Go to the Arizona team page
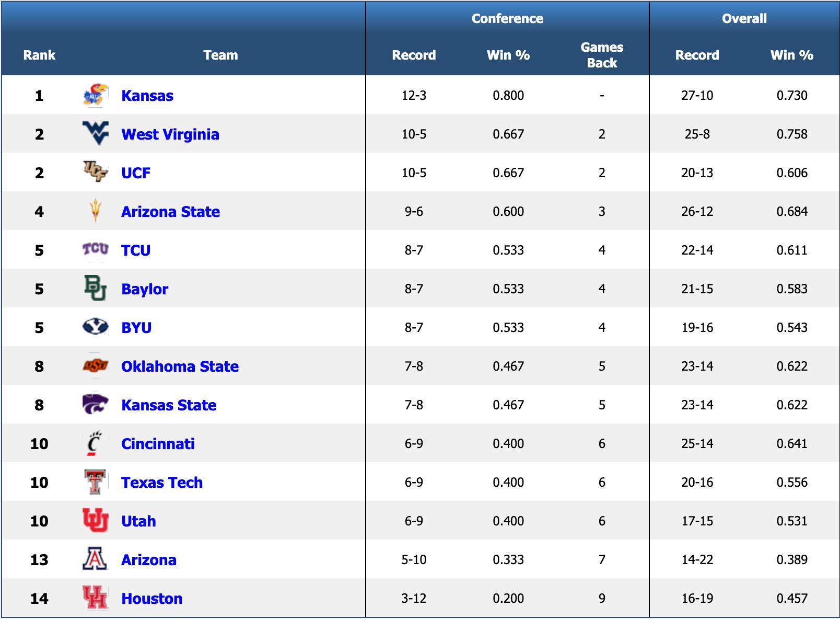Image resolution: width=840 pixels, height=619 pixels. 149,560
